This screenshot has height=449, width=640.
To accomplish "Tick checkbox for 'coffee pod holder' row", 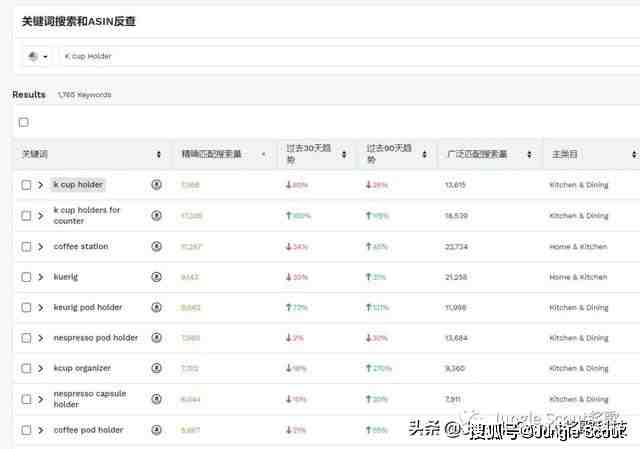I will [x=26, y=430].
